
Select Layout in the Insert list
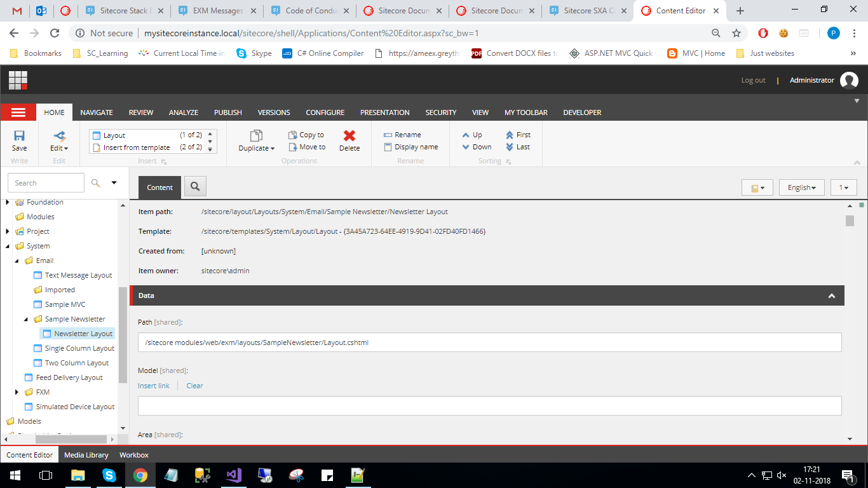tap(147, 135)
